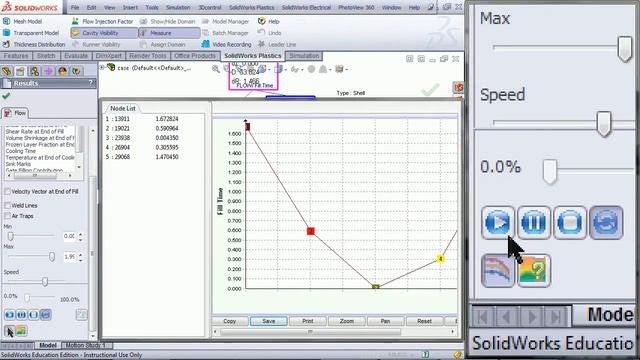This screenshot has height=360, width=640.
Task: Toggle Cavity Visibility
Action: 104,33
